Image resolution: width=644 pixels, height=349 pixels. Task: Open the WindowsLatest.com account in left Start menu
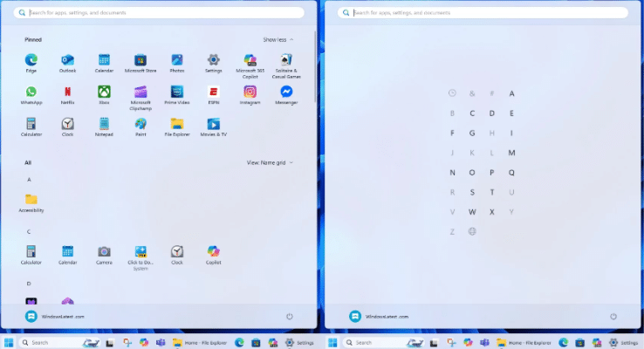55,317
